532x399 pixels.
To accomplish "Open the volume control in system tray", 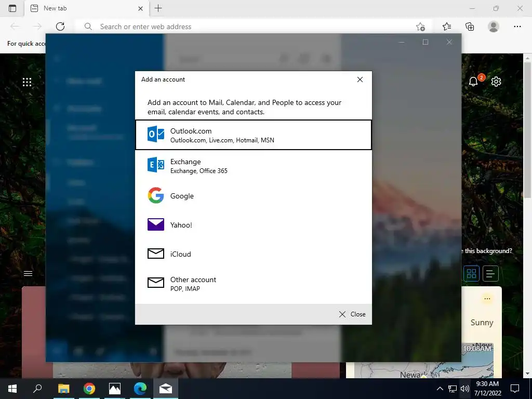I will [465, 389].
